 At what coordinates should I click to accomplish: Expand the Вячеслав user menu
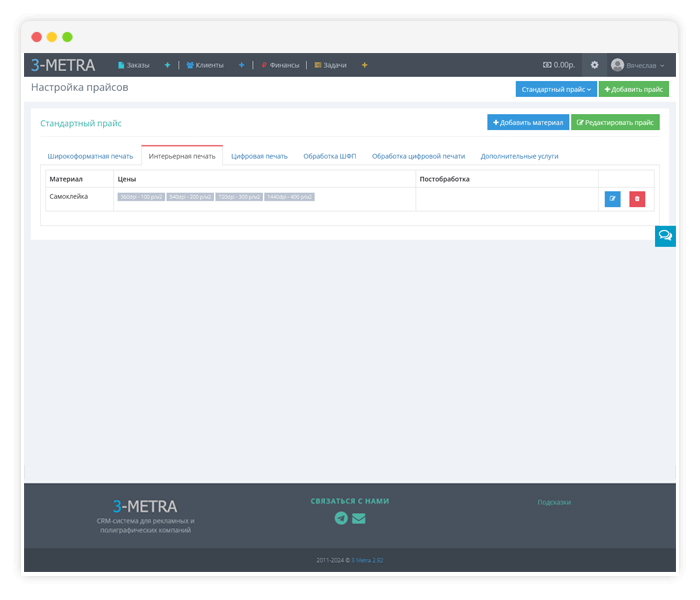tap(638, 65)
